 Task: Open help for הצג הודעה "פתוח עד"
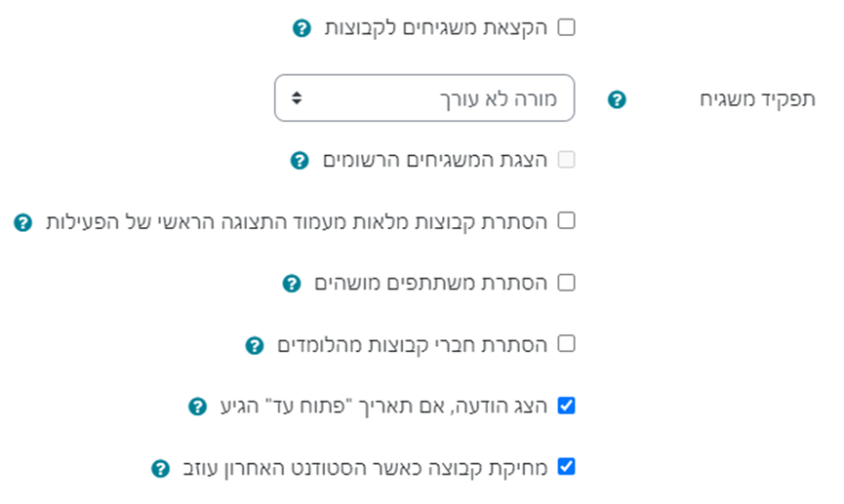196,406
